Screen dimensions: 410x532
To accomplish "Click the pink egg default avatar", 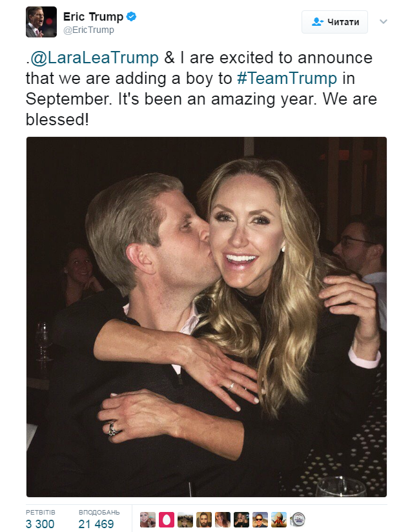I will [167, 520].
